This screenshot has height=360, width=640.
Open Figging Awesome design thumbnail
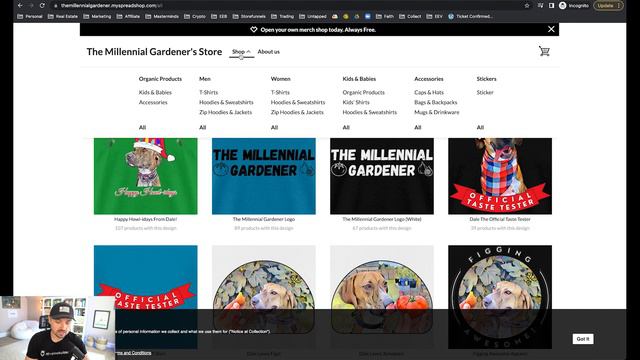(x=500, y=297)
